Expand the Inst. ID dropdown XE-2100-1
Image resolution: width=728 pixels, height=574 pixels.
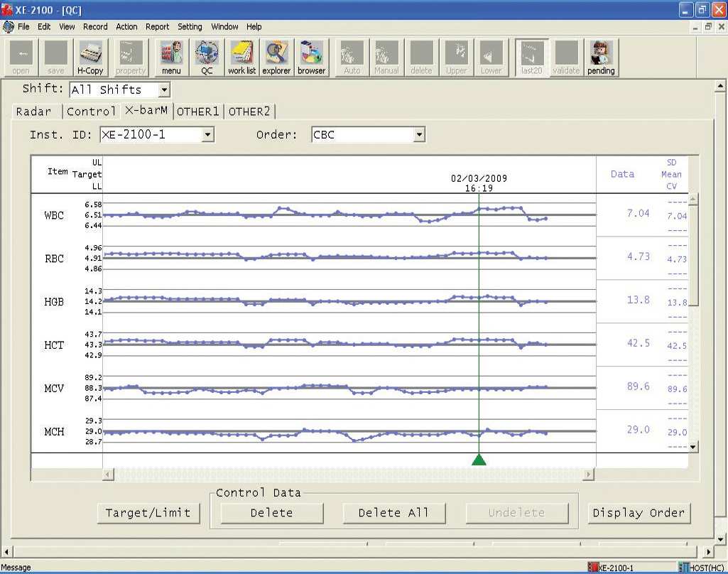click(207, 135)
